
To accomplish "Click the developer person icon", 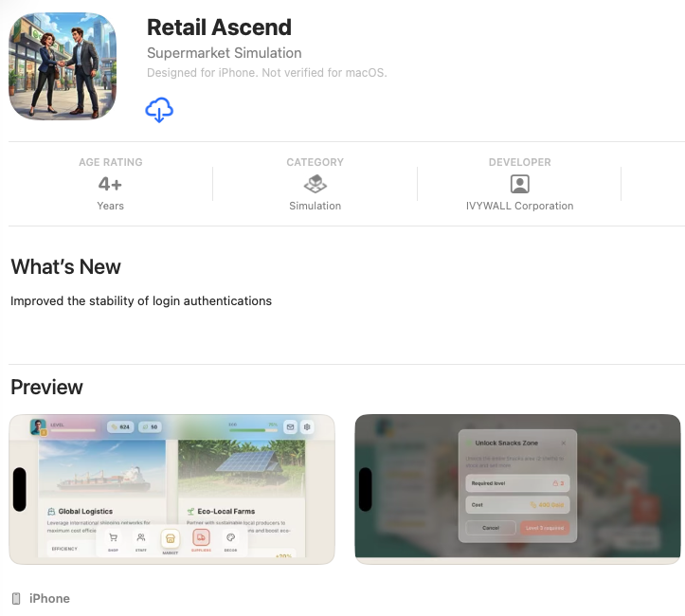I will tap(519, 184).
